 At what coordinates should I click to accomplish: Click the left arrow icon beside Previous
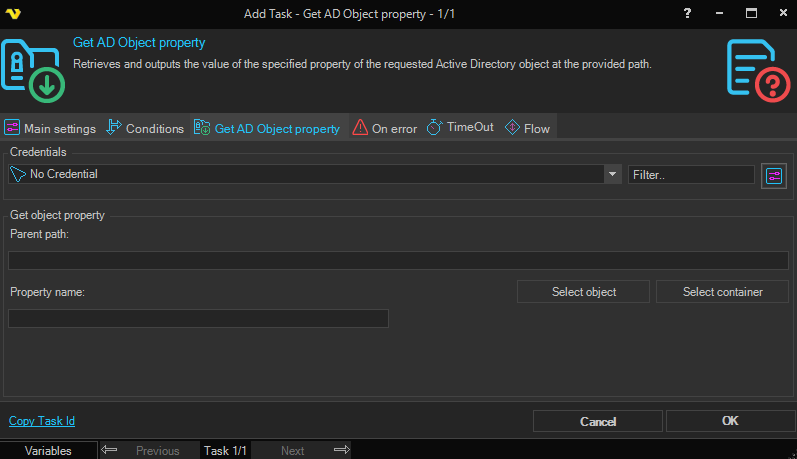(110, 450)
